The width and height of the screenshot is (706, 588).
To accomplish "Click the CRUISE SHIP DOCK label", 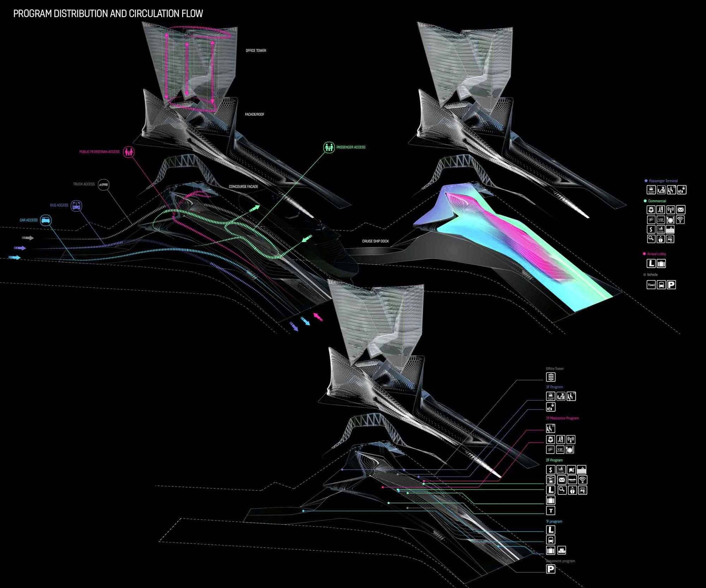I will [375, 241].
